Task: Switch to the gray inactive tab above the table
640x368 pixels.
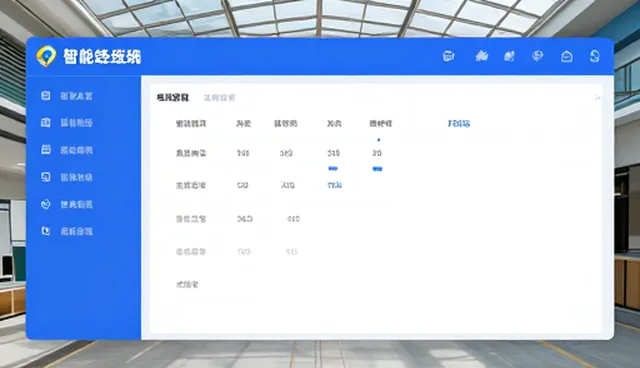Action: coord(220,98)
